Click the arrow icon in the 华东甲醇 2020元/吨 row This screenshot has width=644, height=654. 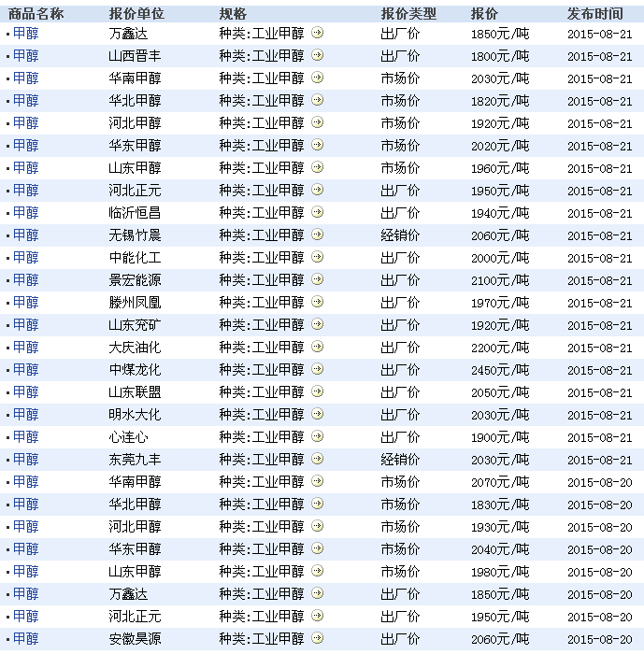coord(317,145)
